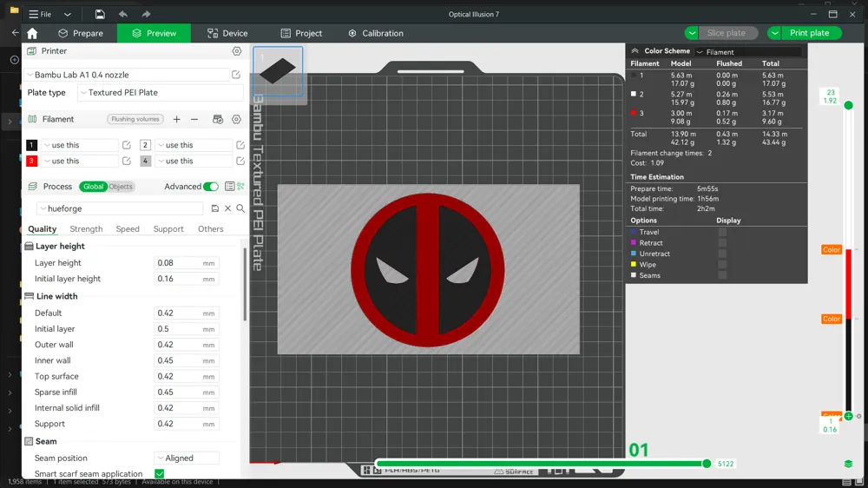Switch to the Prepare tab
This screenshot has width=868, height=488.
[81, 33]
